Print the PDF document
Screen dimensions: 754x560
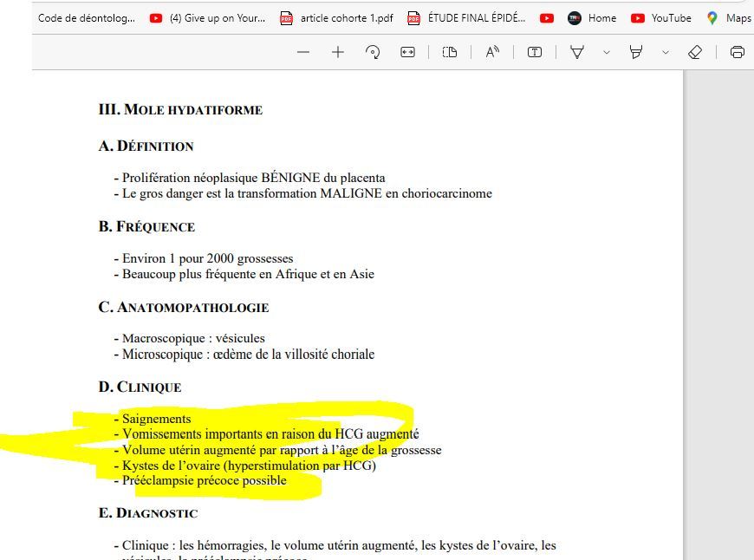[x=738, y=52]
